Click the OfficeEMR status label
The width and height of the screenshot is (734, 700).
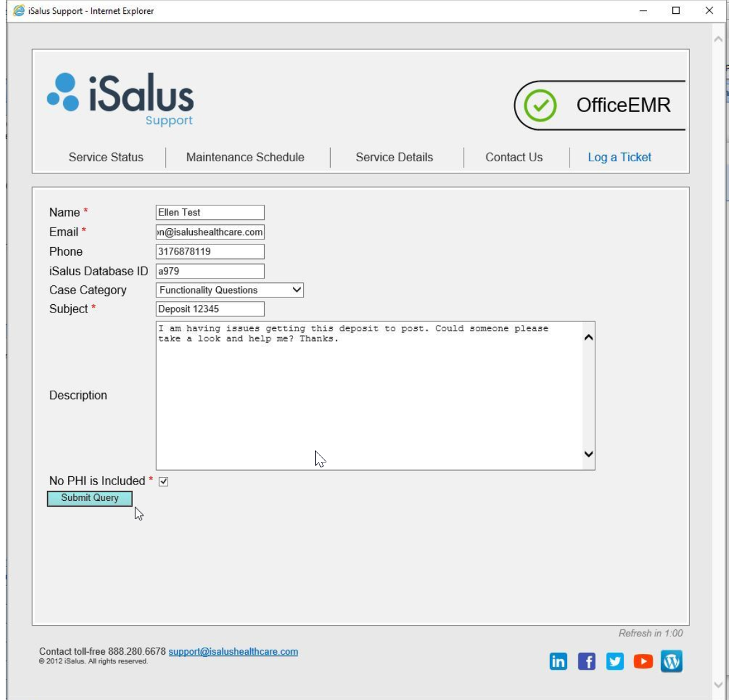tap(623, 105)
